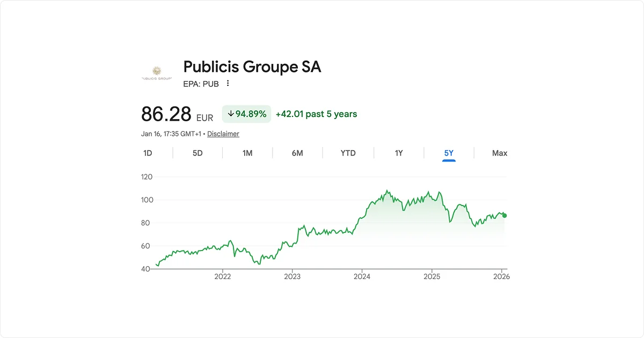
Task: Click the Publicis Groupe SA title
Action: 252,67
